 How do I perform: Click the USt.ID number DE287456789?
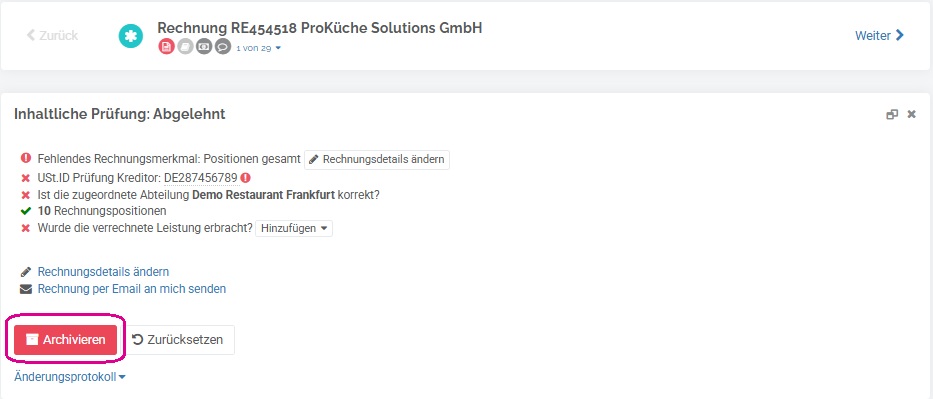tap(201, 177)
